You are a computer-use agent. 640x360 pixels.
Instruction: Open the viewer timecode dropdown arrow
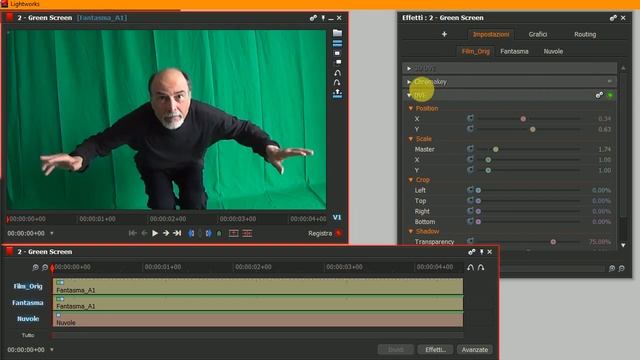click(x=52, y=233)
